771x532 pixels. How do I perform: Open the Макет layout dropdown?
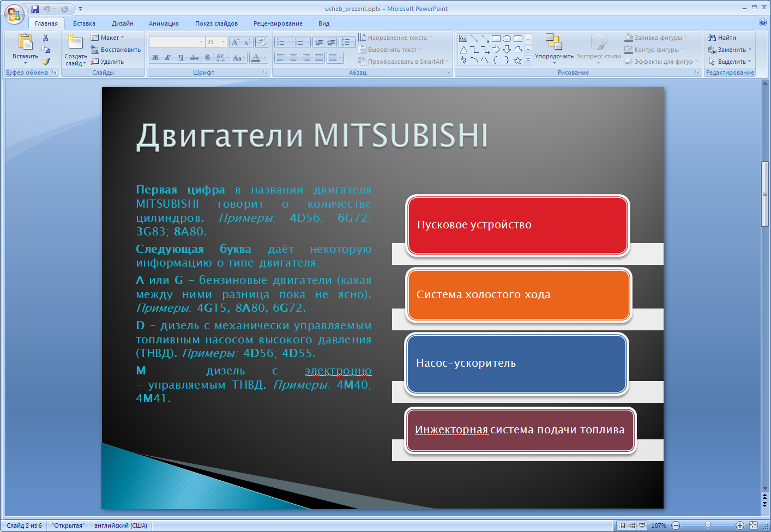pyautogui.click(x=107, y=38)
